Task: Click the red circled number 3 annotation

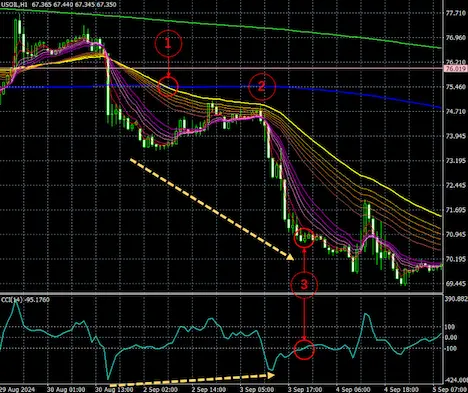Action: point(304,284)
